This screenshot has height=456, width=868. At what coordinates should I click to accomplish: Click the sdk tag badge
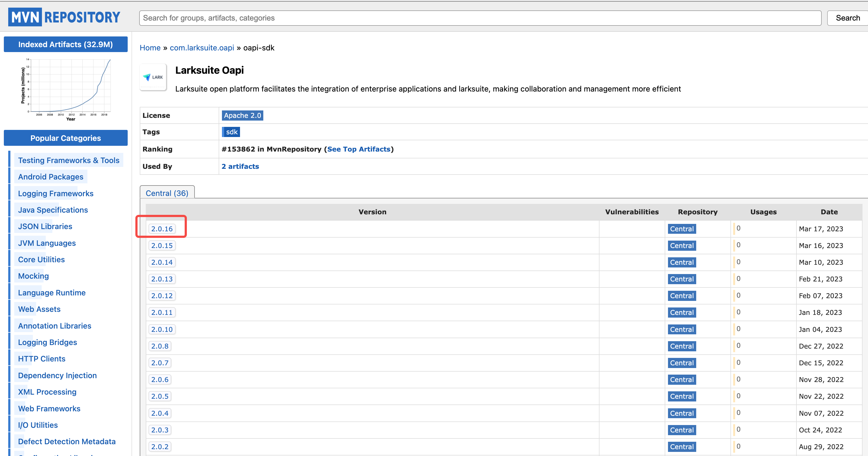(x=231, y=132)
